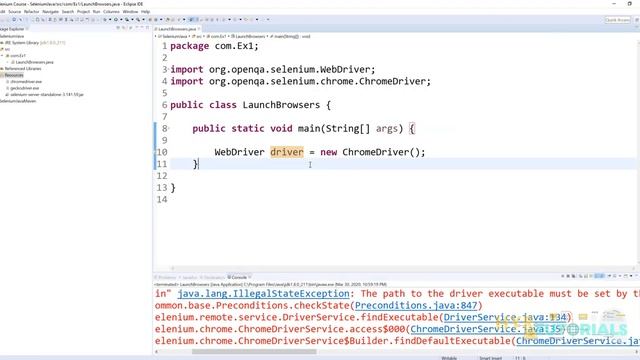Click the LaunchBrowsers breadcrumb segment
Image resolution: width=640 pixels, height=360 pixels.
(249, 36)
